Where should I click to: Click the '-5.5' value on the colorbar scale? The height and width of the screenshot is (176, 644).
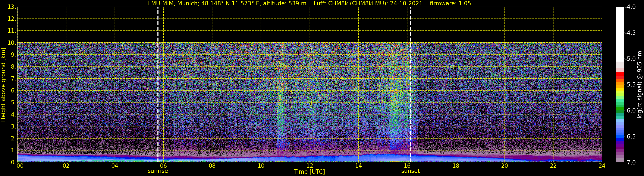(x=630, y=85)
